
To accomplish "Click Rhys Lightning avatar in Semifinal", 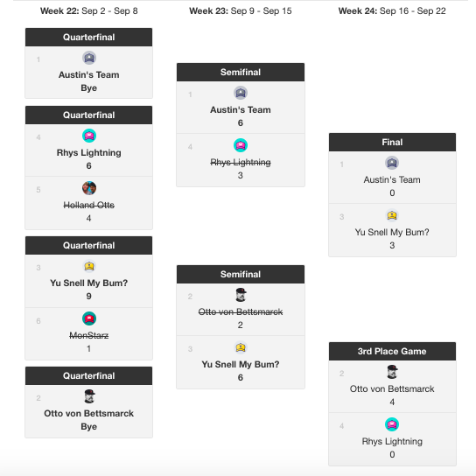I will pyautogui.click(x=241, y=145).
